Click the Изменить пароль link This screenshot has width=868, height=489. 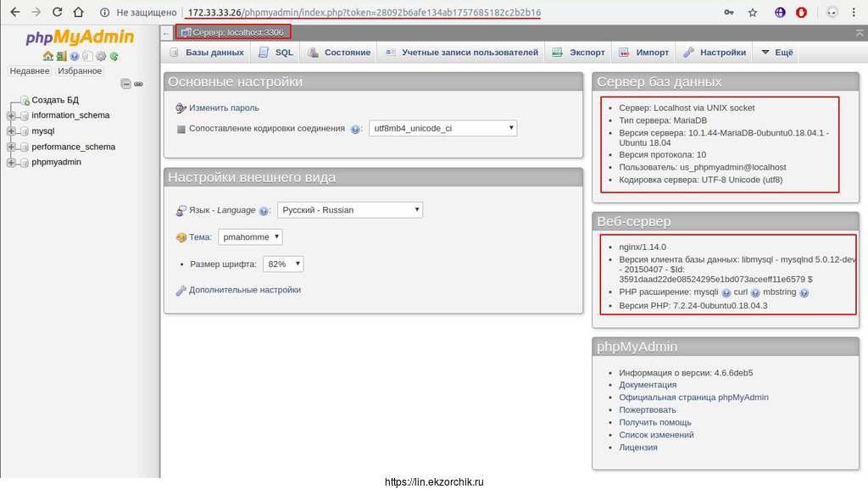[x=224, y=108]
